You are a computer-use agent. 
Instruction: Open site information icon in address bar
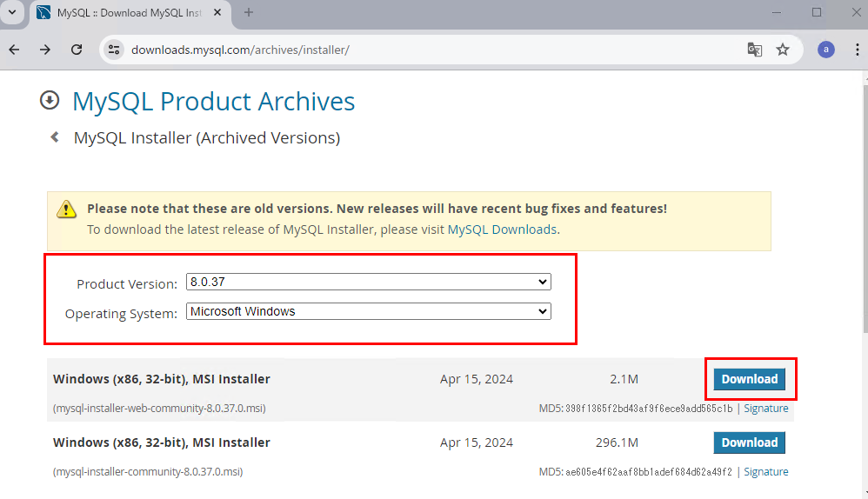[114, 50]
